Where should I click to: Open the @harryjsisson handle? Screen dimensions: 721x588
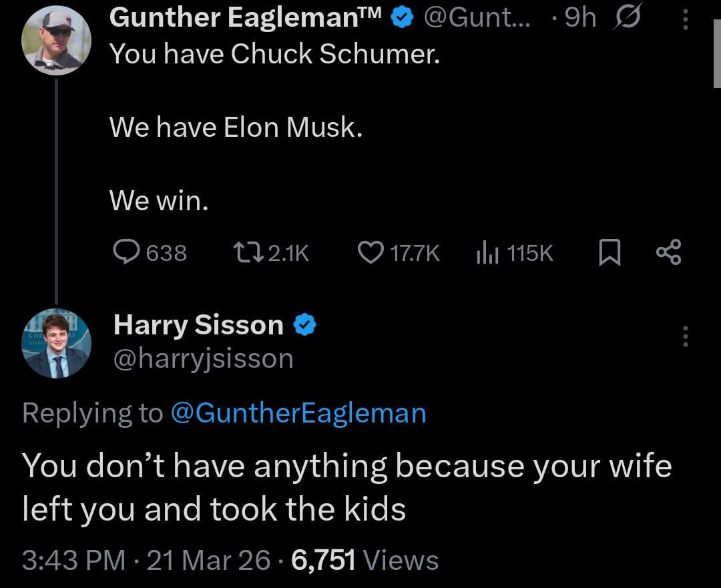[204, 358]
